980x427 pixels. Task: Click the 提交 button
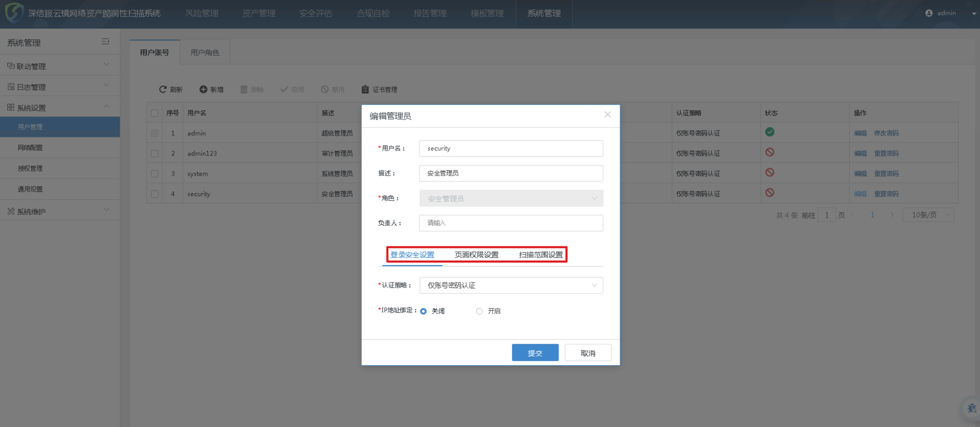[x=535, y=353]
